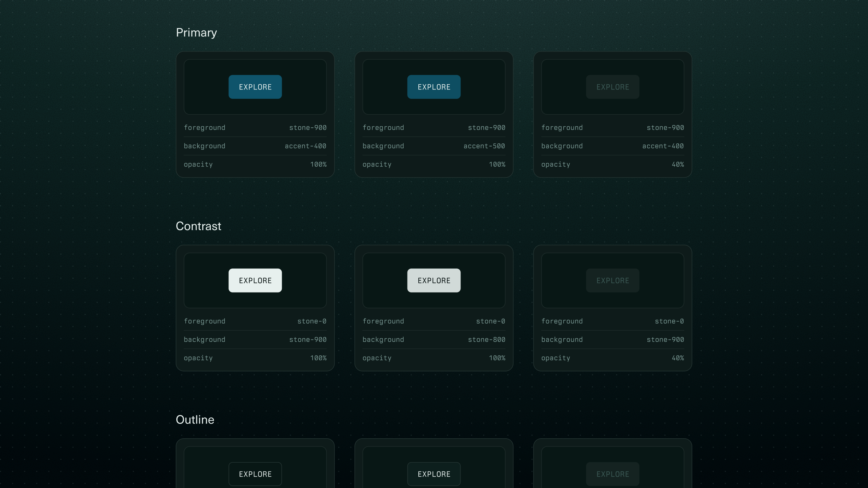Select the stone-800 background value
Viewport: 868px width, 488px height.
pos(486,339)
